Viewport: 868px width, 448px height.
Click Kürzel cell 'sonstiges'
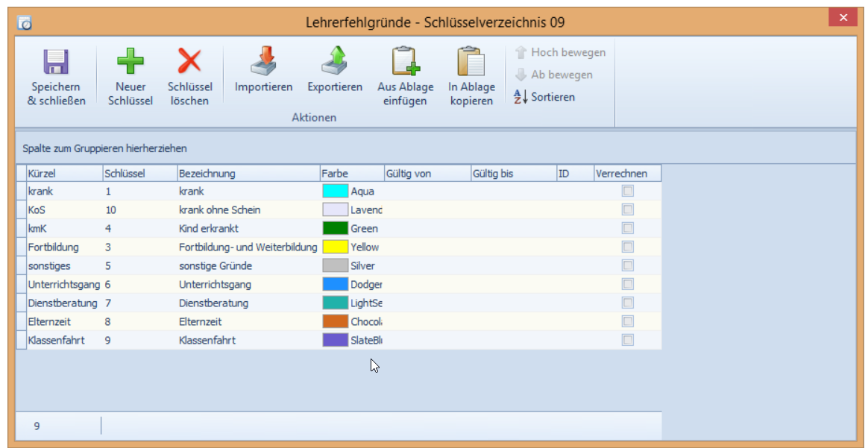pyautogui.click(x=64, y=265)
